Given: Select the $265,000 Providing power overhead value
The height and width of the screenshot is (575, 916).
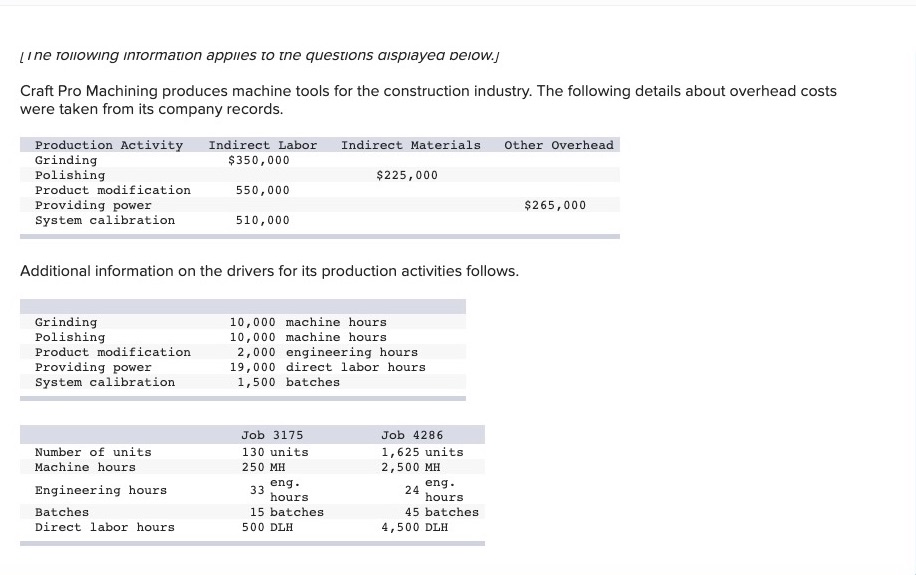Looking at the screenshot, I should point(555,205).
